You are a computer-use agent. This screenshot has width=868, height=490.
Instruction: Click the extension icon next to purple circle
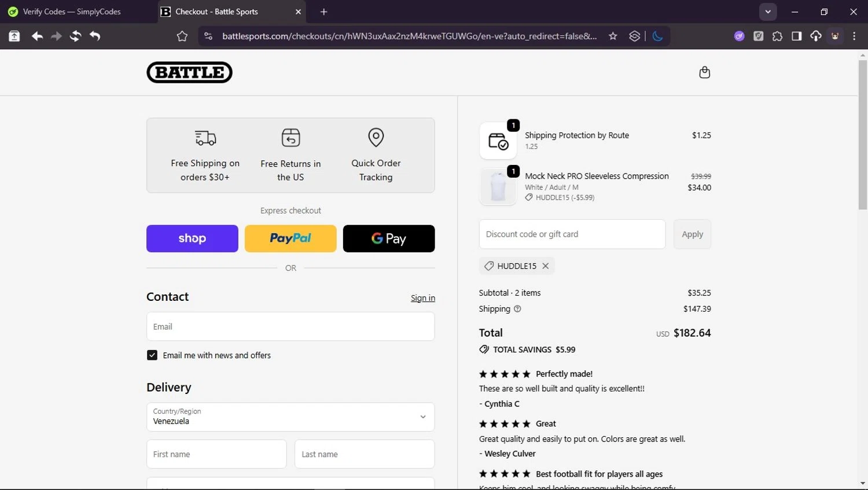click(759, 36)
